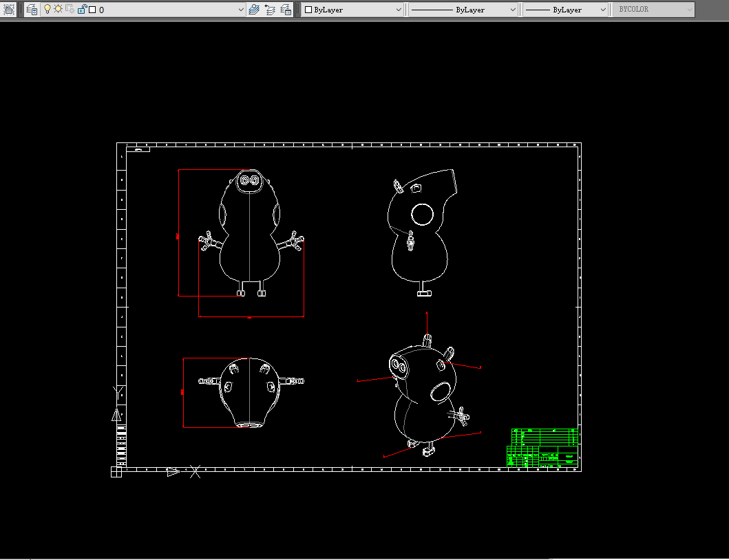Open the layer 0 dropdown list
Image resolution: width=729 pixels, height=560 pixels.
coord(241,10)
